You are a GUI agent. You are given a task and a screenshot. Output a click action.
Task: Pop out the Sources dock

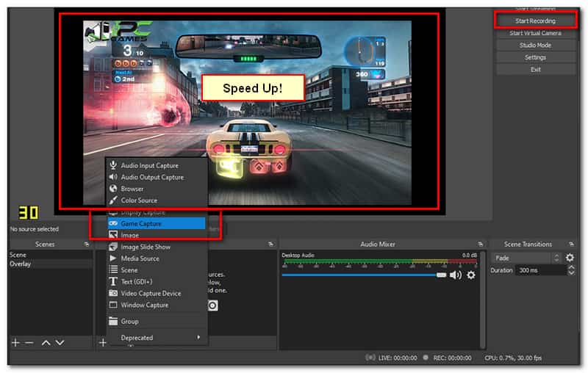pos(270,244)
